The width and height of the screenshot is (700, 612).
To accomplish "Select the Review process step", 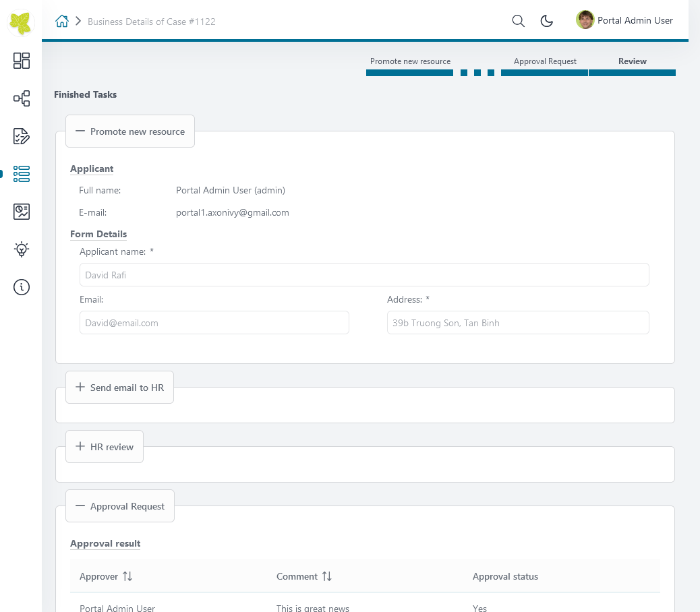I will (632, 66).
